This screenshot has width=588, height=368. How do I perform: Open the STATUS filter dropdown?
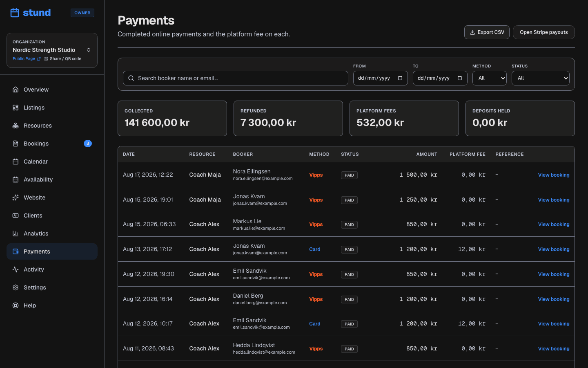click(x=541, y=78)
